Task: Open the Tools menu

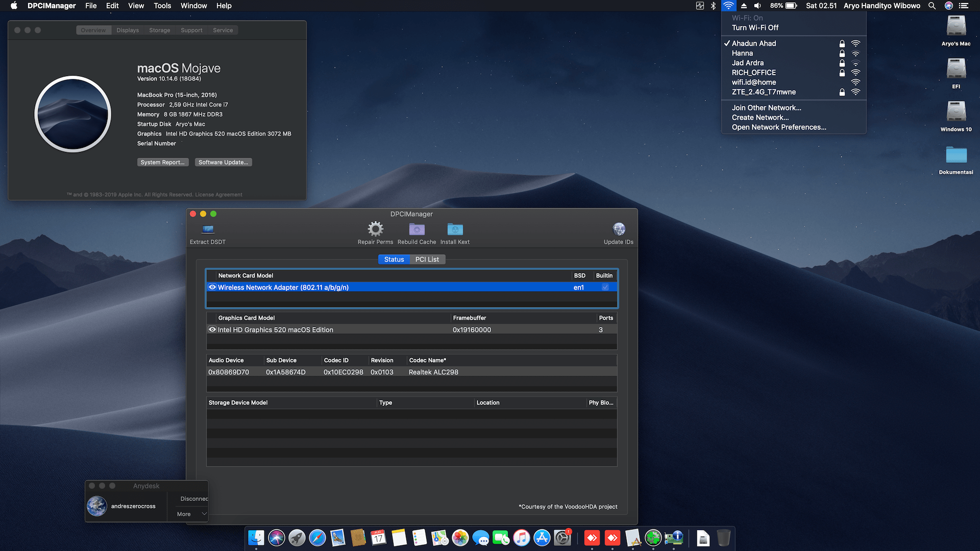Action: pos(162,6)
